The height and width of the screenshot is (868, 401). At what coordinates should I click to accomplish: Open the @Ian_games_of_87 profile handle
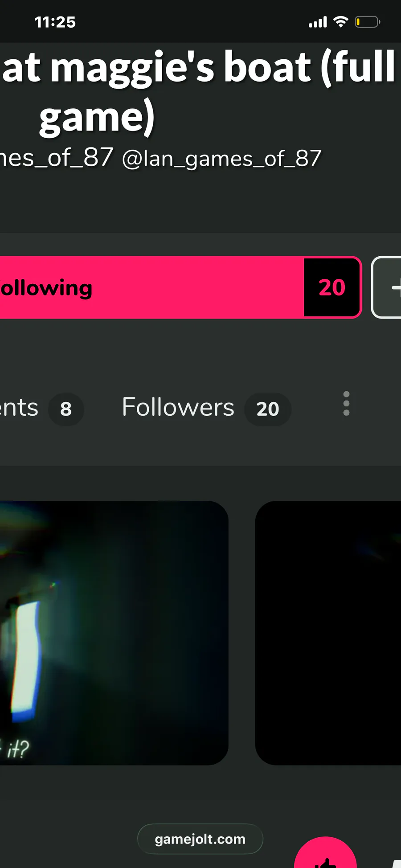[221, 159]
